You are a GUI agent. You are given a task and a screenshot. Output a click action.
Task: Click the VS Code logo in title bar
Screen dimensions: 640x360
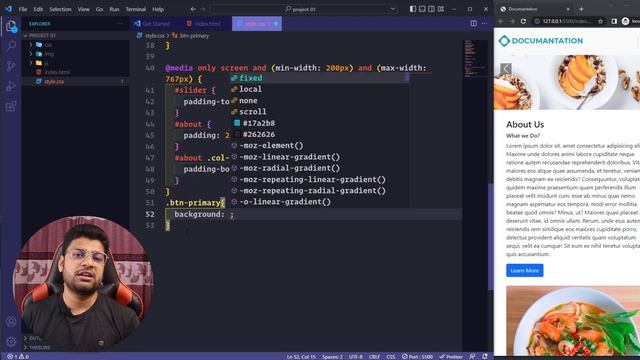pyautogui.click(x=8, y=9)
